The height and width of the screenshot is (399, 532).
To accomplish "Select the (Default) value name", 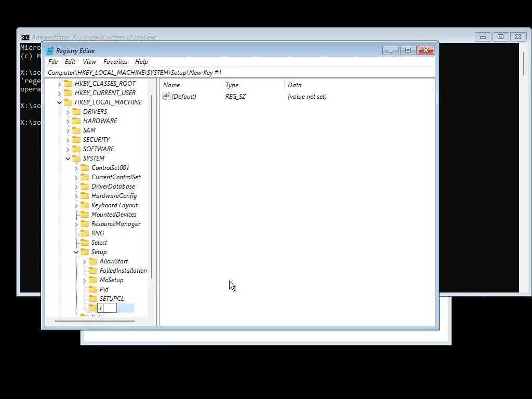I will coord(183,96).
